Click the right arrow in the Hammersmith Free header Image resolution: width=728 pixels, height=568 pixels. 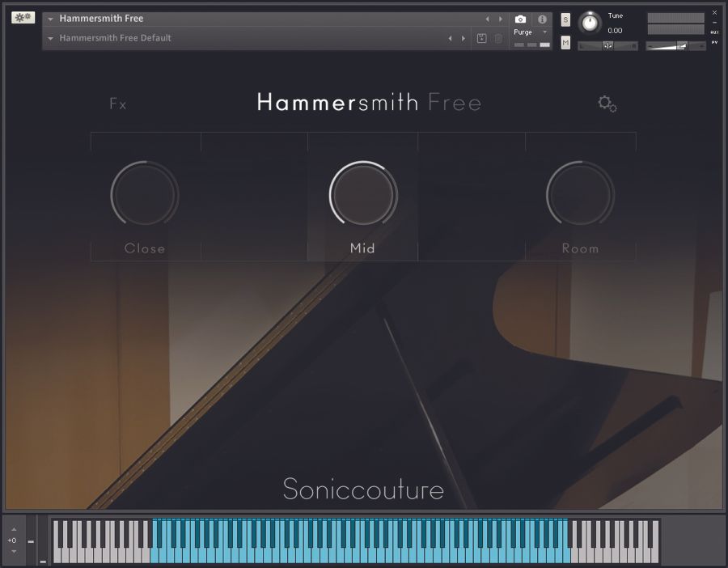499,18
